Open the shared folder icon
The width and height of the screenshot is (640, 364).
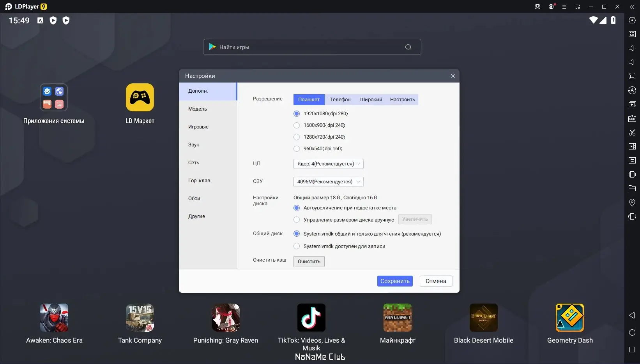[x=632, y=188]
